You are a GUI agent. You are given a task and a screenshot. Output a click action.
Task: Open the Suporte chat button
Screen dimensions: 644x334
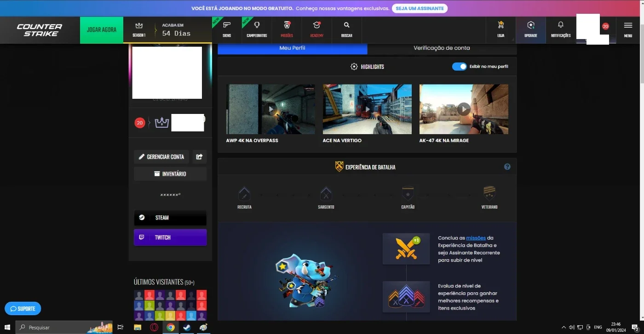click(x=23, y=309)
